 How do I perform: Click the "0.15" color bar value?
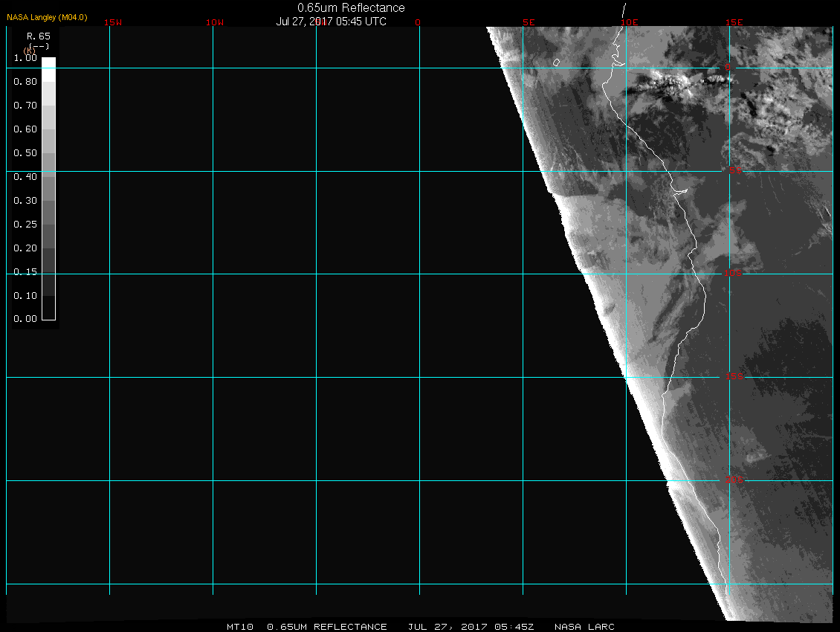[x=25, y=272]
